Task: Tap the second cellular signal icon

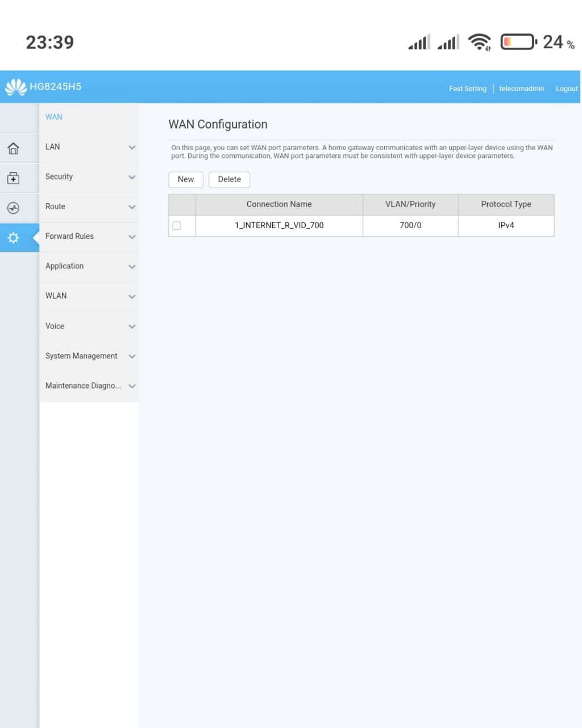Action: coord(448,42)
